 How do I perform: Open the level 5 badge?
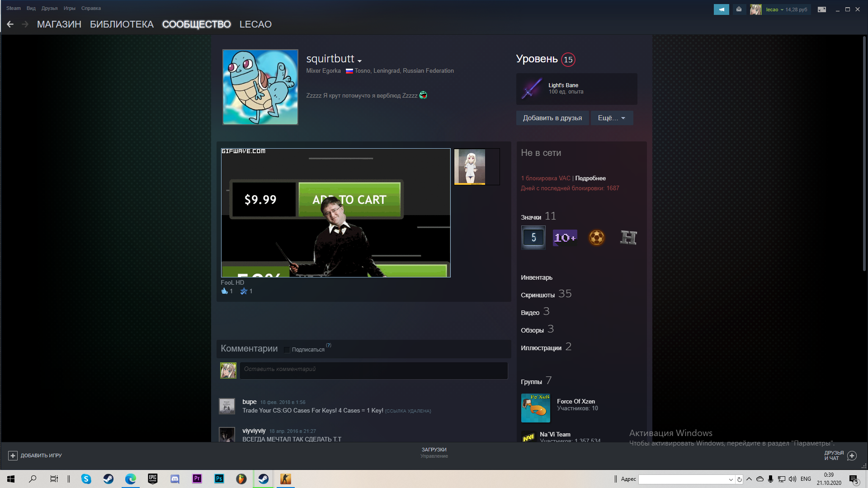pyautogui.click(x=533, y=238)
